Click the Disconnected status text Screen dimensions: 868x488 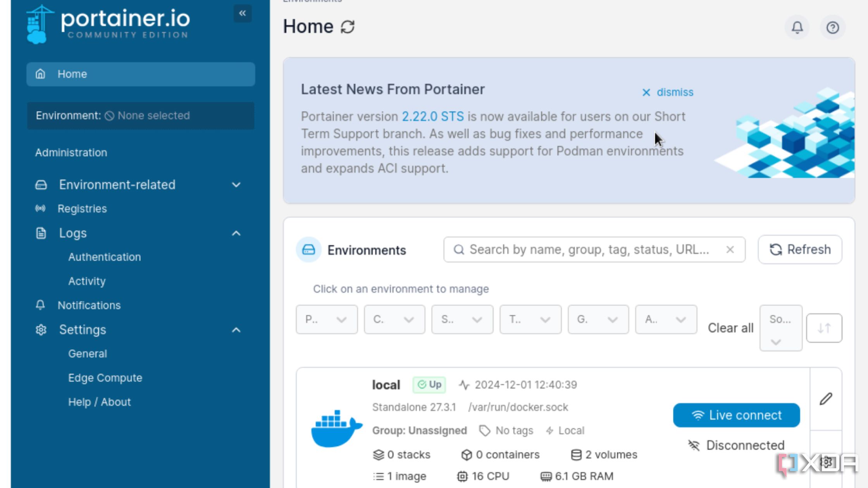tap(745, 445)
